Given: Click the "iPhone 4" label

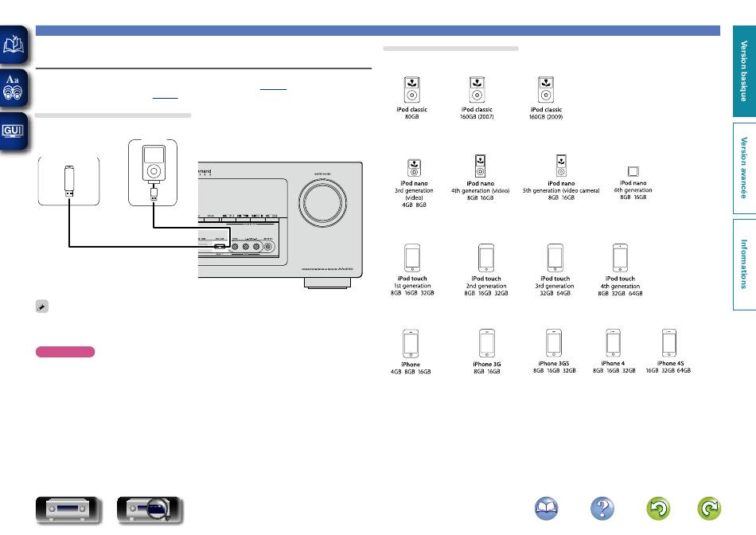Looking at the screenshot, I should 613,363.
